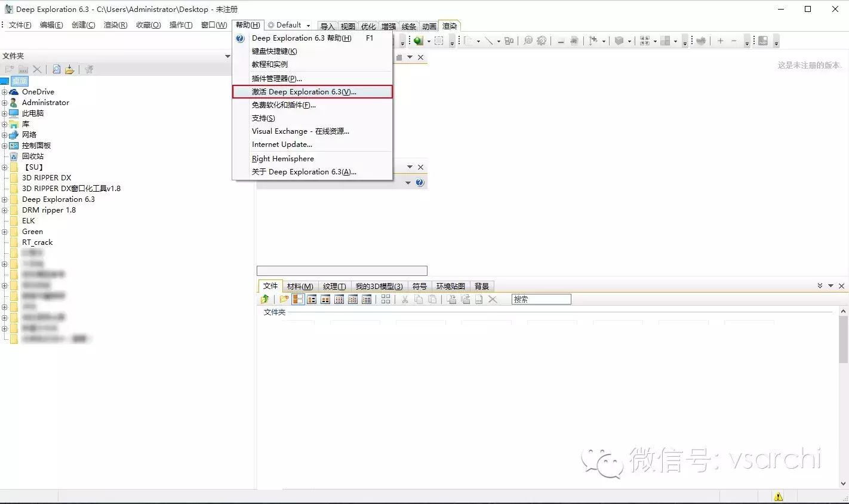Click the cube shading mode icon
The image size is (849, 504).
[x=619, y=41]
